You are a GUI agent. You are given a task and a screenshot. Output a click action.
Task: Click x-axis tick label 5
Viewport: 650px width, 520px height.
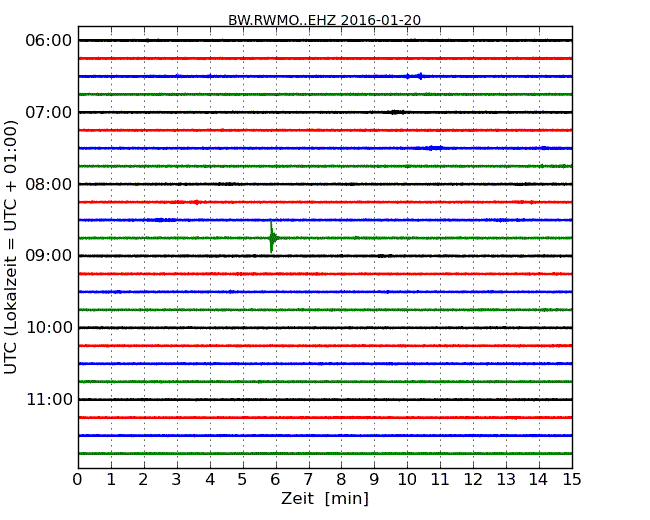(243, 480)
